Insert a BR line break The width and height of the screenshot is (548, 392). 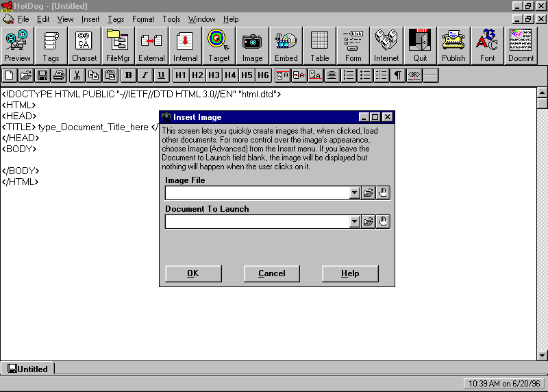pyautogui.click(x=414, y=75)
